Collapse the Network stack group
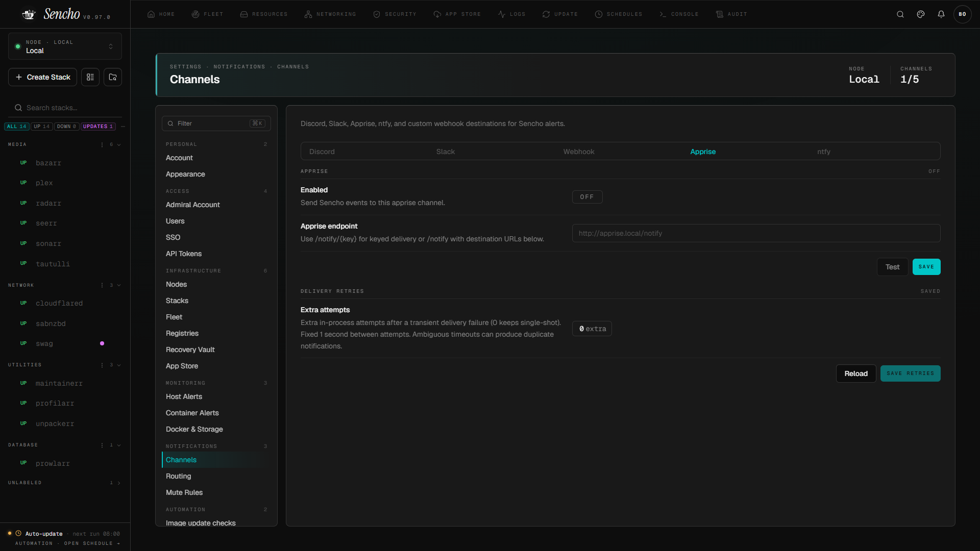 [x=119, y=285]
